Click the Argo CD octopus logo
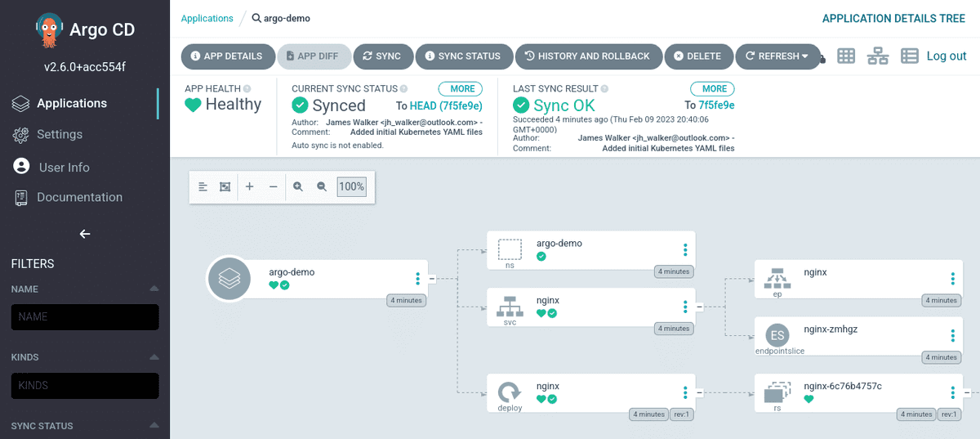The width and height of the screenshot is (980, 439). [x=49, y=29]
